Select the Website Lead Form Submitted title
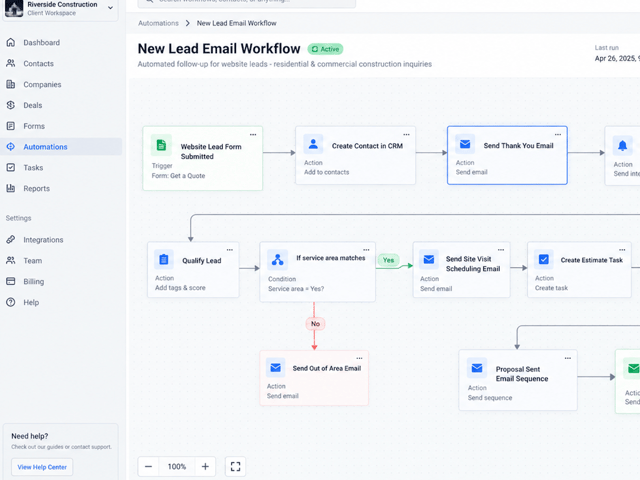The width and height of the screenshot is (640, 480). tap(211, 151)
